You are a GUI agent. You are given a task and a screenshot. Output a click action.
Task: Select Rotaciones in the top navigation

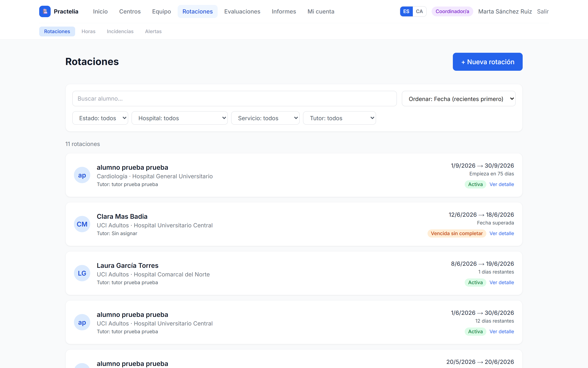pyautogui.click(x=198, y=11)
